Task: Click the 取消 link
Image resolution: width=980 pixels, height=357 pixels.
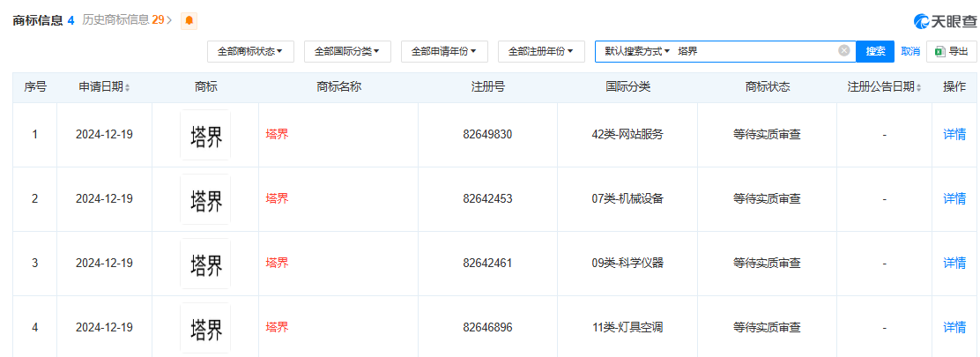Action: coord(910,51)
